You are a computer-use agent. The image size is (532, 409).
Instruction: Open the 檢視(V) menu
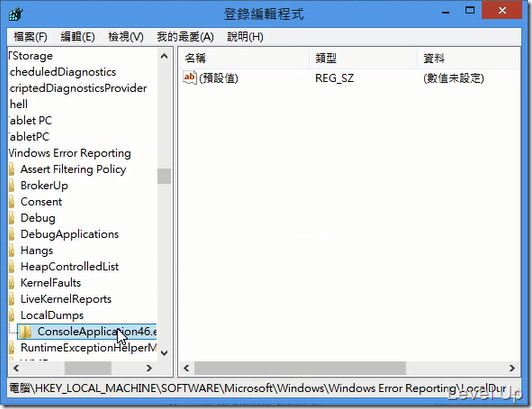coord(126,37)
